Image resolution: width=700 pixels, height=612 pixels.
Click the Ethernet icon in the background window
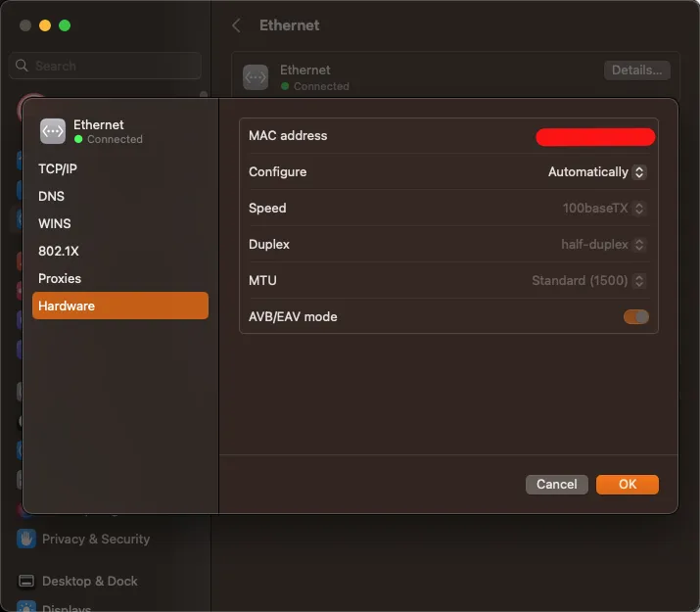coord(256,77)
